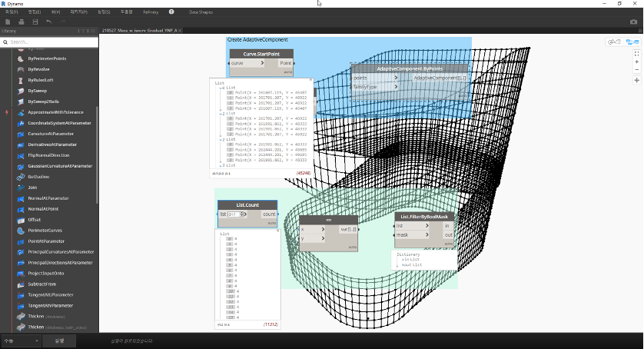This screenshot has height=349, width=644.
Task: Click the BySweep library icon
Action: pyautogui.click(x=21, y=91)
